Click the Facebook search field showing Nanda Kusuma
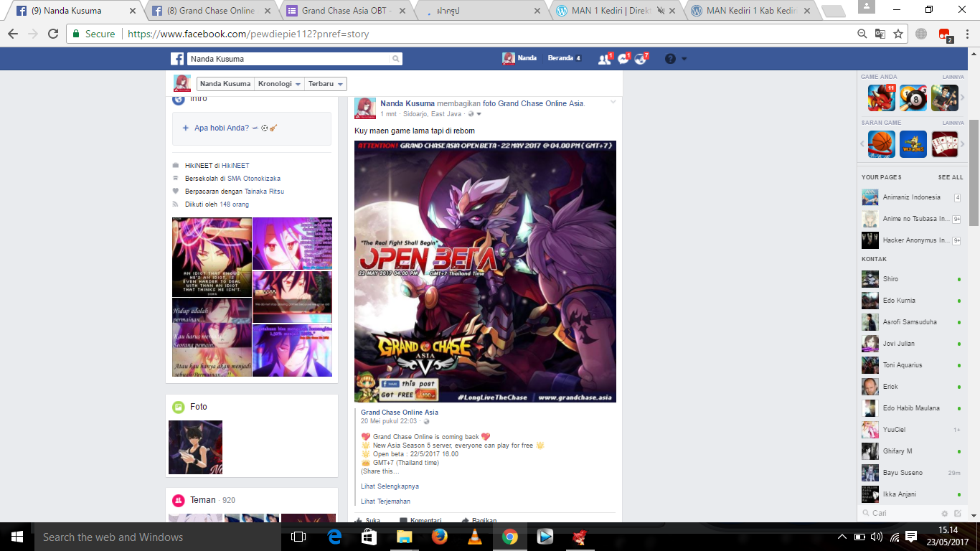Image resolution: width=980 pixels, height=551 pixels. 287,59
